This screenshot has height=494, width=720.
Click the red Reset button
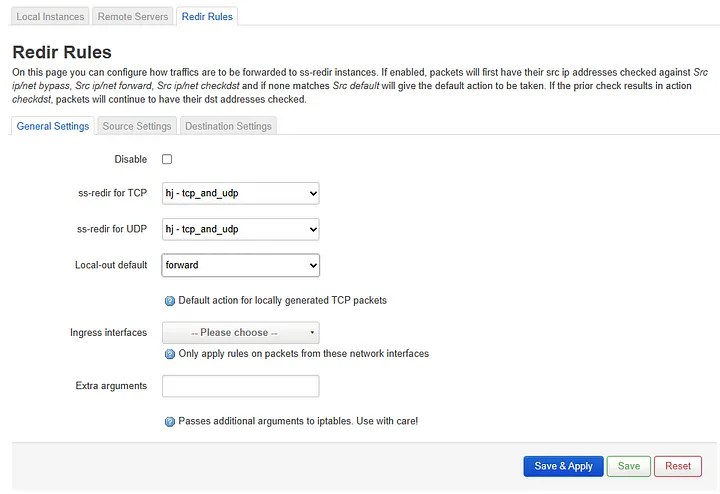pyautogui.click(x=677, y=466)
